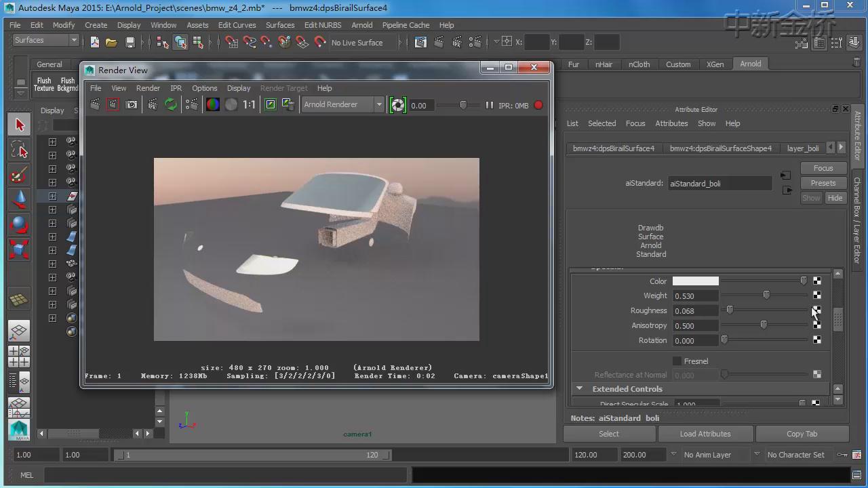
Task: Take a snapshot with the camera icon
Action: [x=132, y=104]
